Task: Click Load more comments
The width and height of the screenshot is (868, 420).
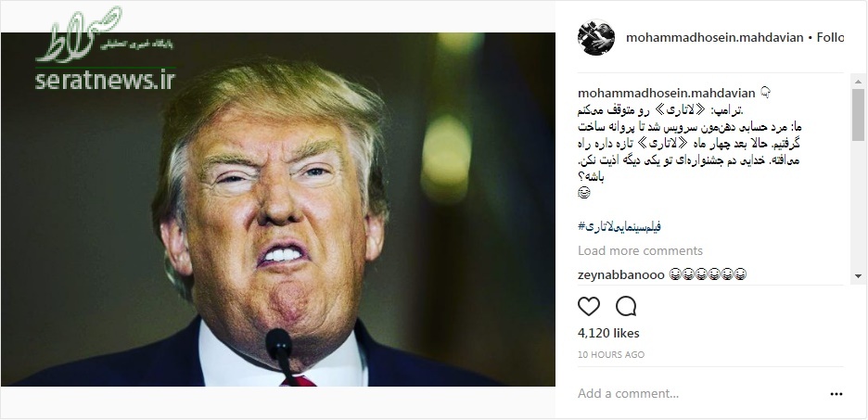Action: [x=640, y=250]
